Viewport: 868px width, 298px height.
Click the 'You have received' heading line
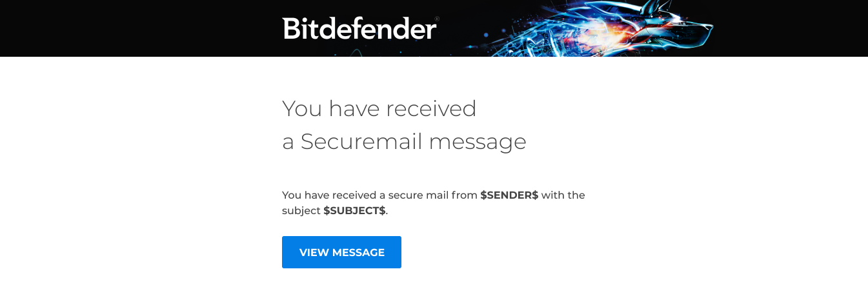click(379, 108)
